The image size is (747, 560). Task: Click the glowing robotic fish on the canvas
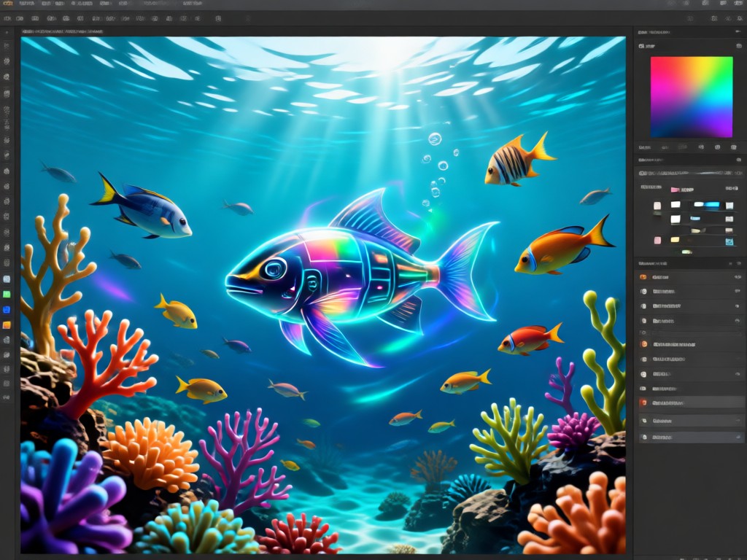(362, 279)
